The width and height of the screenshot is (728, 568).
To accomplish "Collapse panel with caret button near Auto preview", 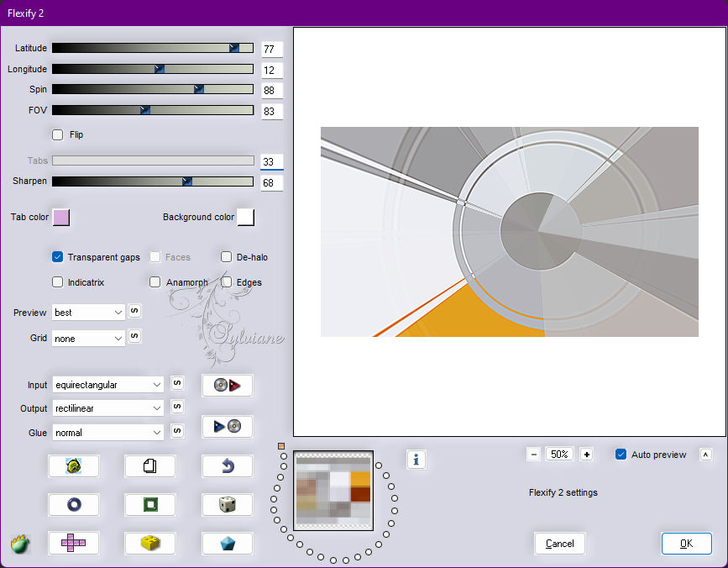I will tap(705, 455).
